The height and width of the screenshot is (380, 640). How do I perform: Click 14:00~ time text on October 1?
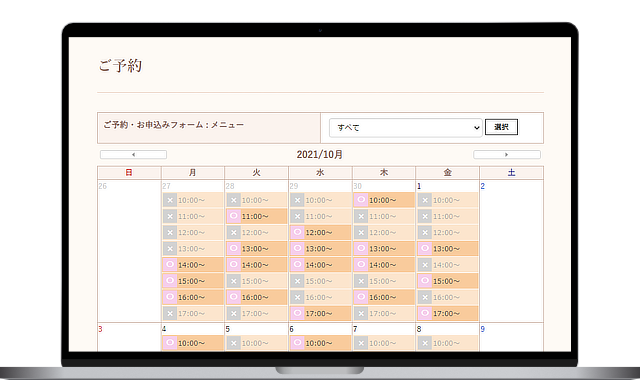pyautogui.click(x=446, y=265)
